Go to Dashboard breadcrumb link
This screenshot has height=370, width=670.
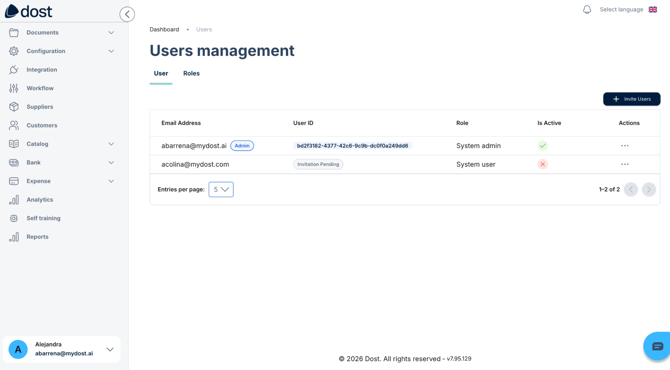[165, 29]
